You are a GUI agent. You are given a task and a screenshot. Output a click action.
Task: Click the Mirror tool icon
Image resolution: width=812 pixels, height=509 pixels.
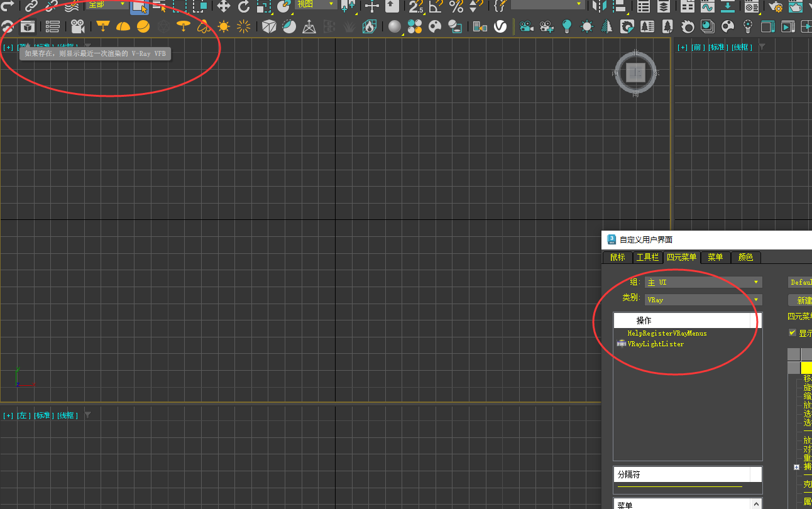(599, 6)
